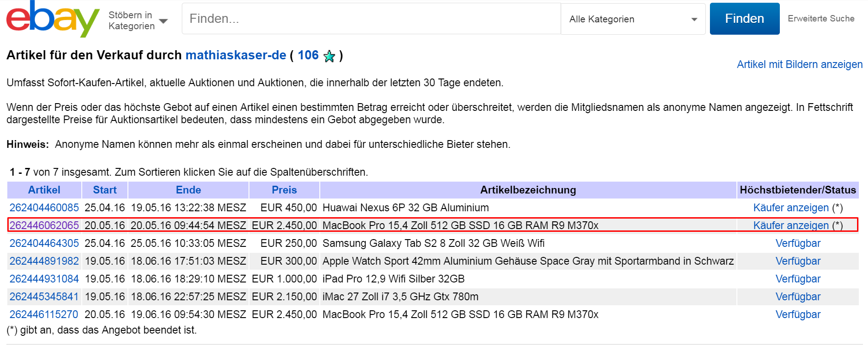
Task: Click Verfügbar for Apple Watch Sport
Action: tap(798, 261)
